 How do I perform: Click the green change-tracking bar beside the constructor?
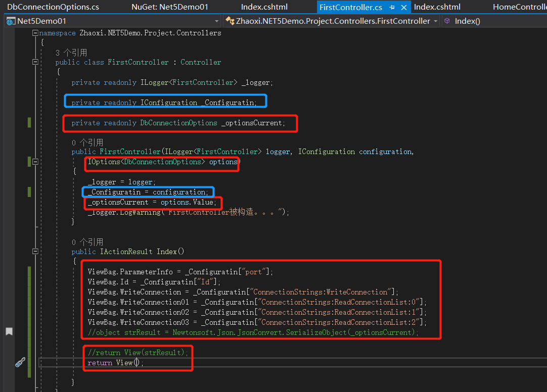click(29, 162)
